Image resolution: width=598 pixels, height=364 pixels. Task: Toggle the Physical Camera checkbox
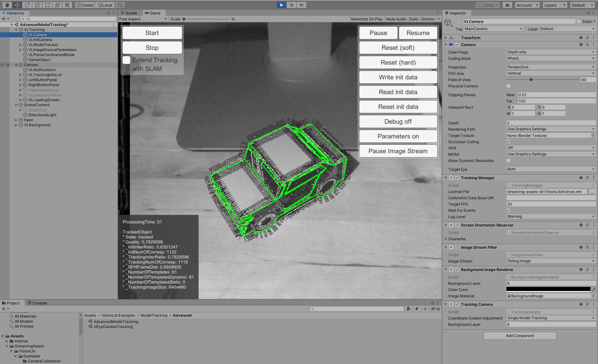click(x=508, y=86)
